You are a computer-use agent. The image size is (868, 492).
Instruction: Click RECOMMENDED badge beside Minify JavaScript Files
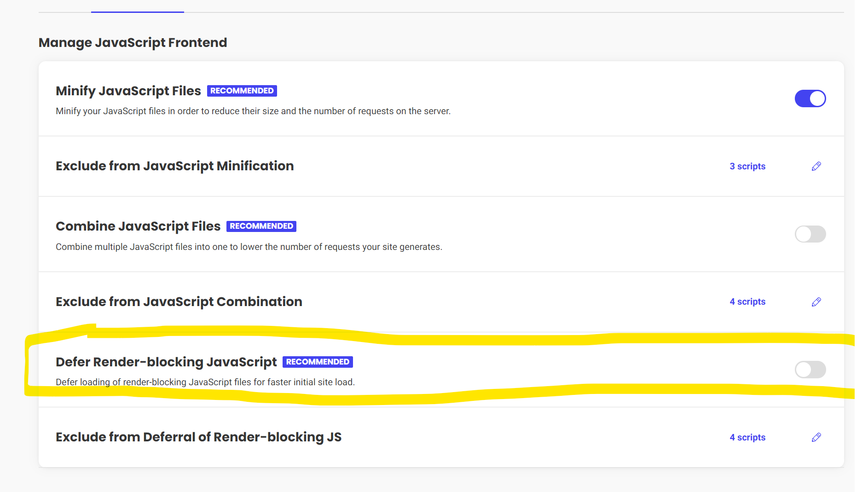pos(242,91)
